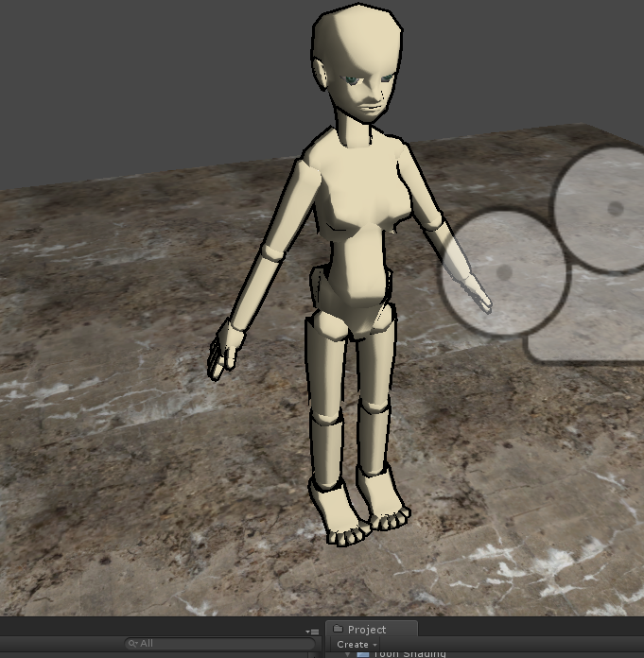This screenshot has width=644, height=658.
Task: Select the Toon Shading folder
Action: (409, 653)
